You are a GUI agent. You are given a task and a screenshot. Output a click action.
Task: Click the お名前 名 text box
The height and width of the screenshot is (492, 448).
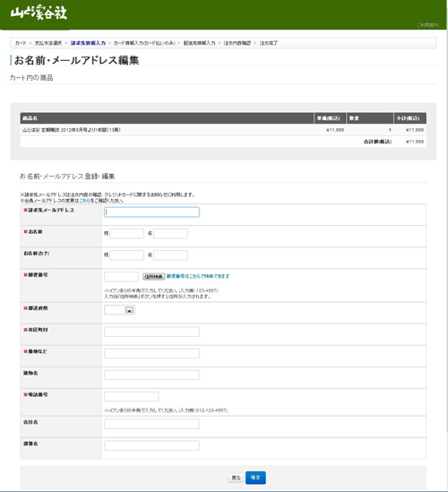(x=170, y=233)
